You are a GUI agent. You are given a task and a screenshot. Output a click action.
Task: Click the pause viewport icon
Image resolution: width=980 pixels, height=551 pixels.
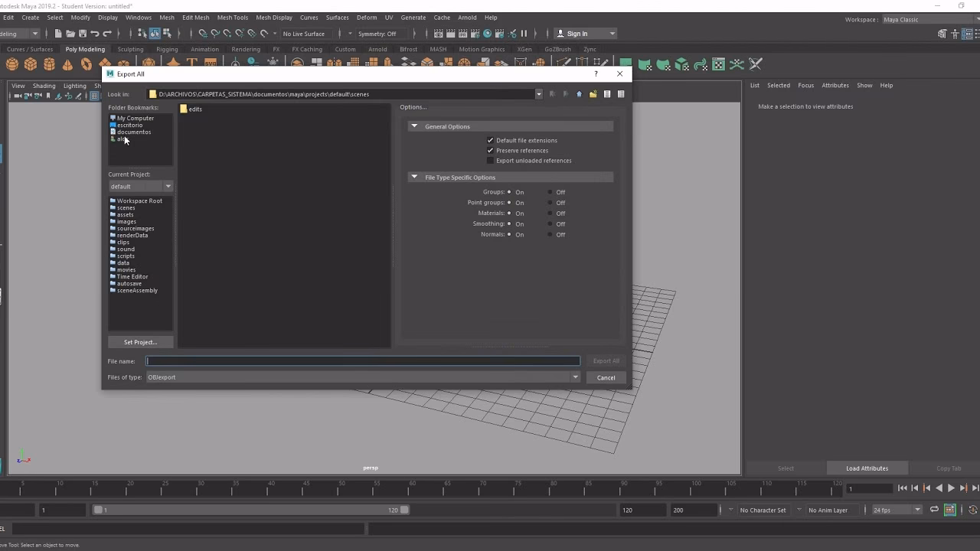click(524, 34)
